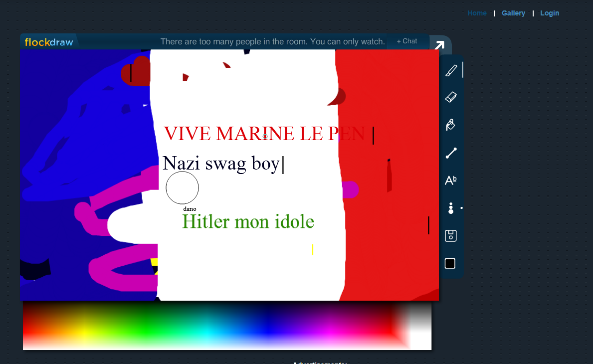Open the + Chat panel

pyautogui.click(x=407, y=41)
